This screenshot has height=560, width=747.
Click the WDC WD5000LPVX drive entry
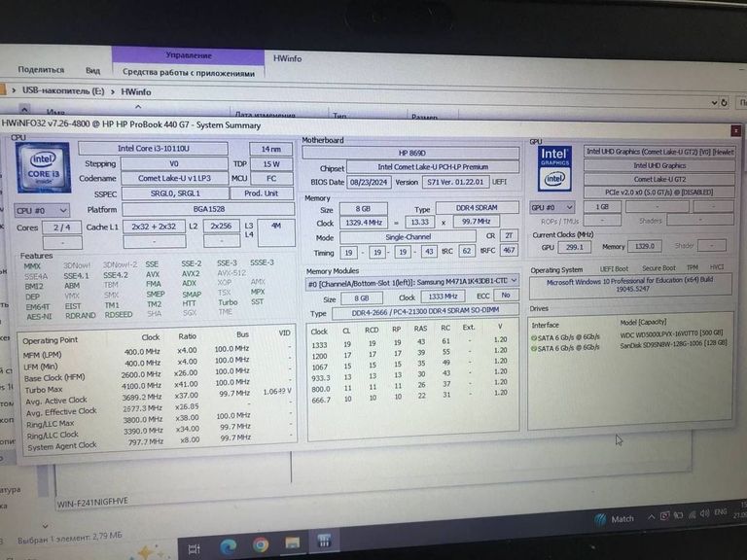tap(672, 334)
